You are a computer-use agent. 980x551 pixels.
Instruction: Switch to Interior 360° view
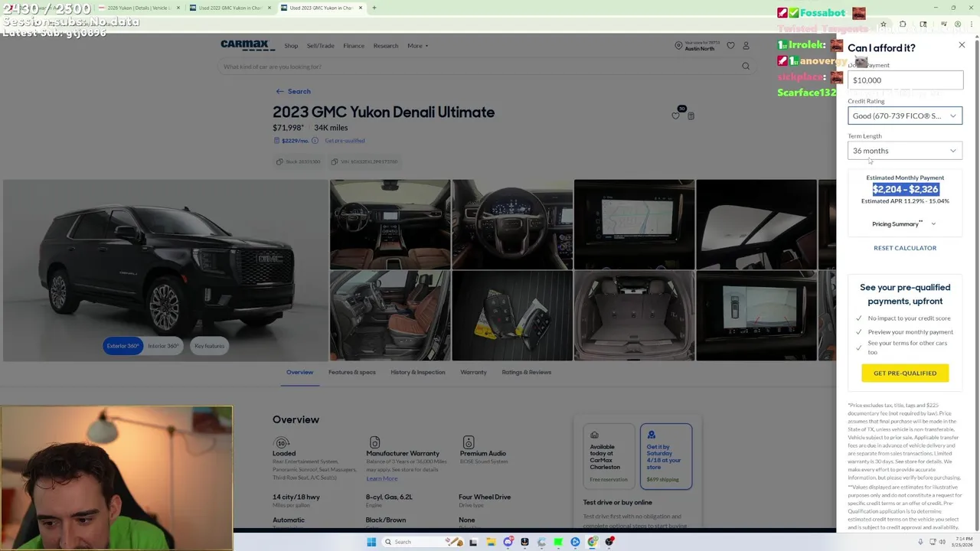[x=163, y=346]
